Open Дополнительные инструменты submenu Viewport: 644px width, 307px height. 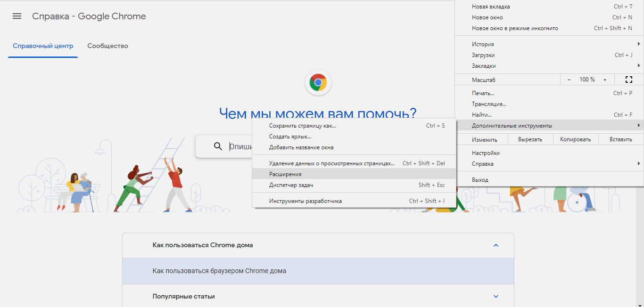pos(549,126)
